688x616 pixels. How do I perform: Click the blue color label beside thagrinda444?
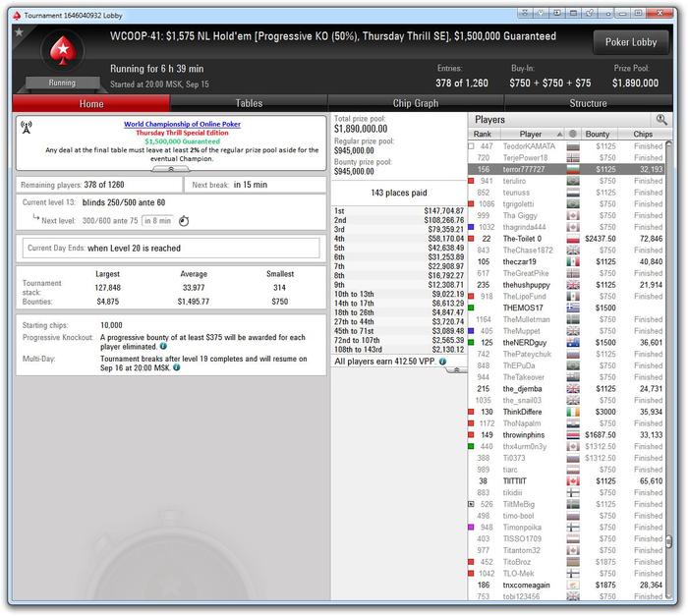coord(471,227)
